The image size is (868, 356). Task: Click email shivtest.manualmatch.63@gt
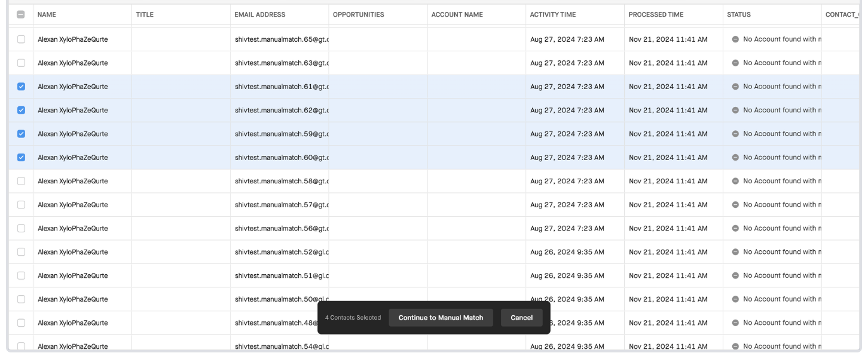(x=282, y=63)
